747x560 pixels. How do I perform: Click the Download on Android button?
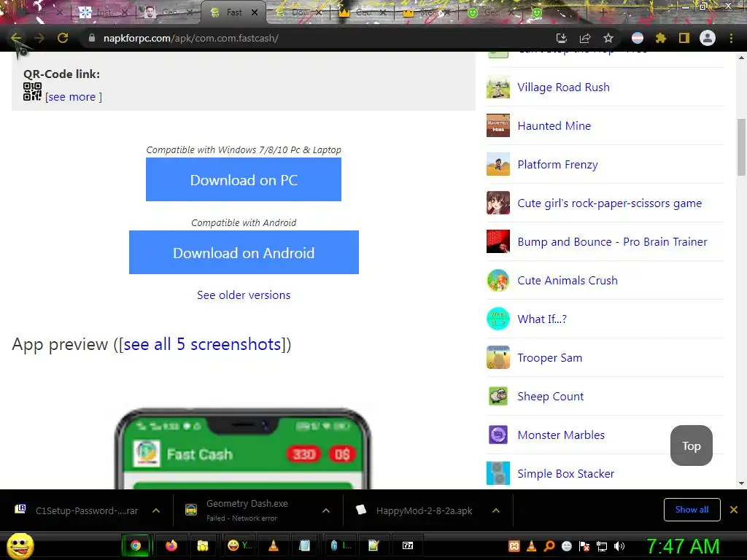(x=244, y=252)
